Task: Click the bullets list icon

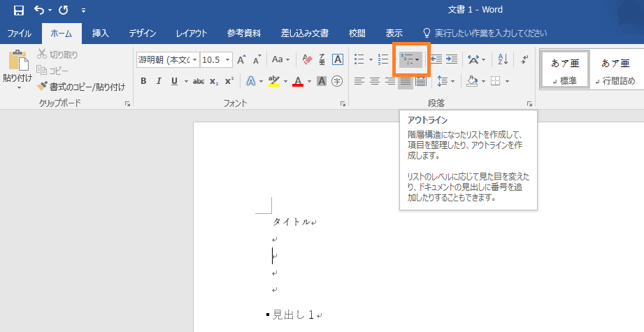Action: [359, 59]
